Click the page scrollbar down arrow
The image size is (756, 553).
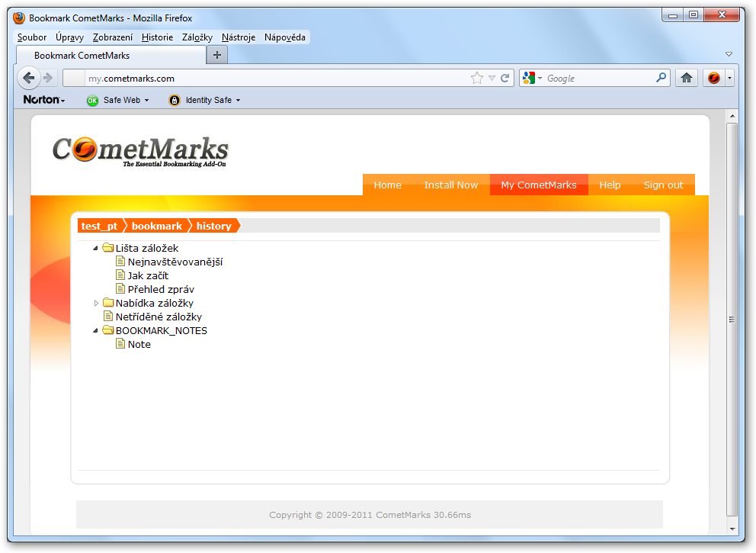coord(732,529)
